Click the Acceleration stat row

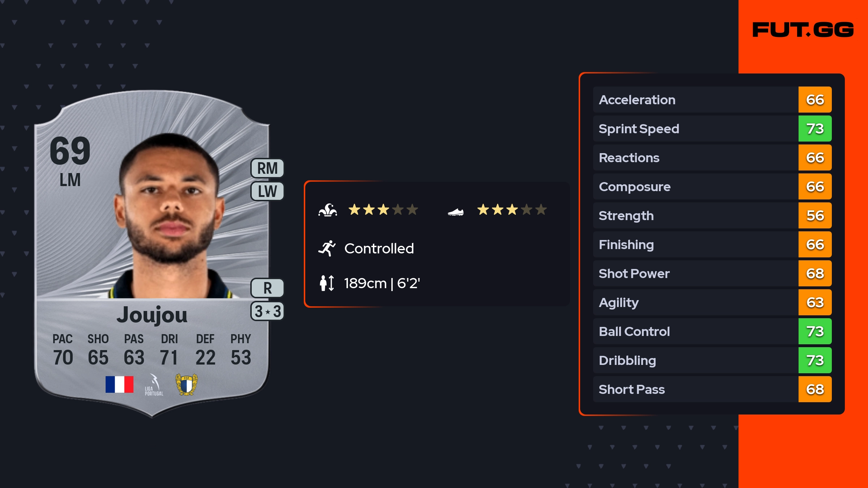coord(695,100)
